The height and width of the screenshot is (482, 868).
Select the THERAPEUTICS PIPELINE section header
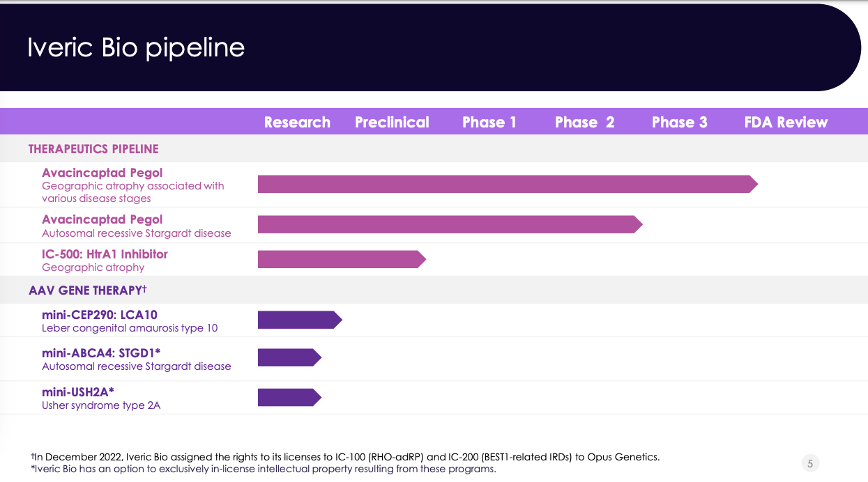(93, 148)
